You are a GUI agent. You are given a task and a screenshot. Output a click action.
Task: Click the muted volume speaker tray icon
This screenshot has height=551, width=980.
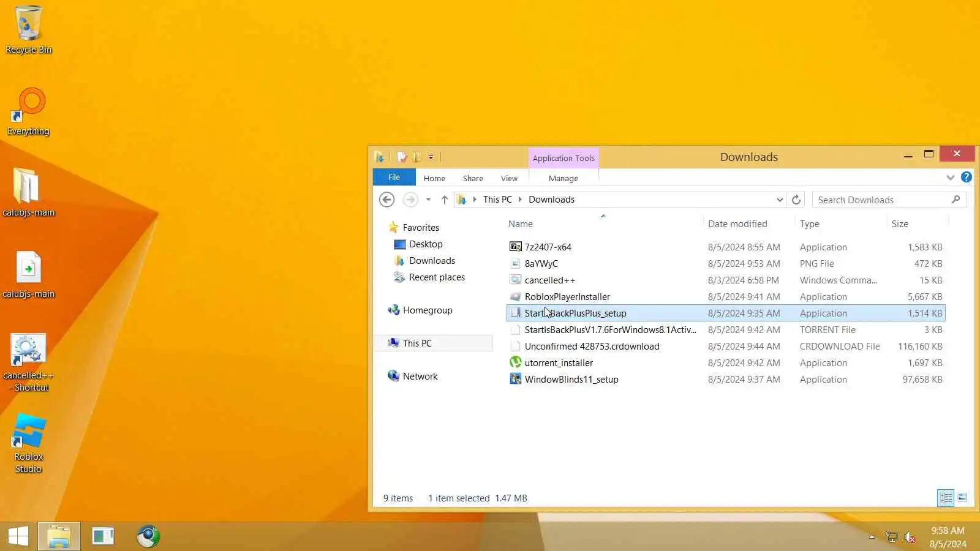910,537
